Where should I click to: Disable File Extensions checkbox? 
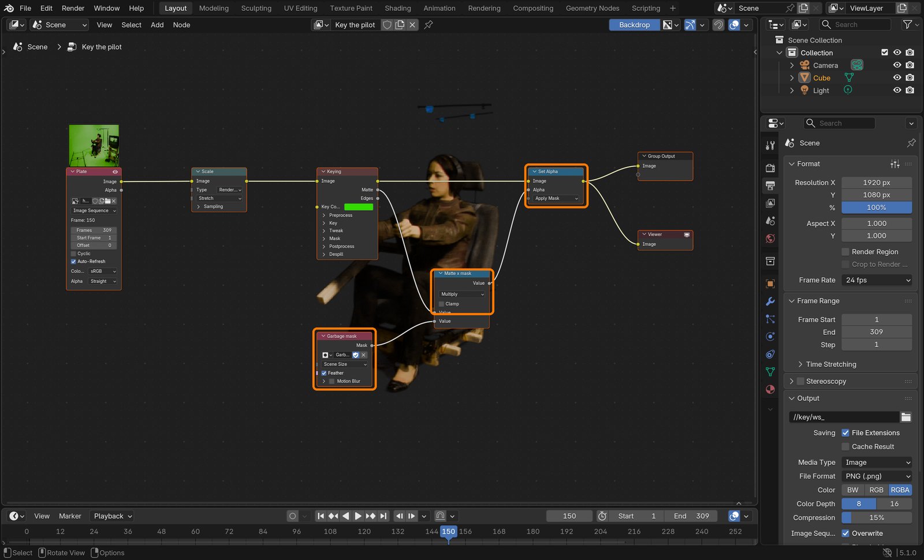pos(845,433)
